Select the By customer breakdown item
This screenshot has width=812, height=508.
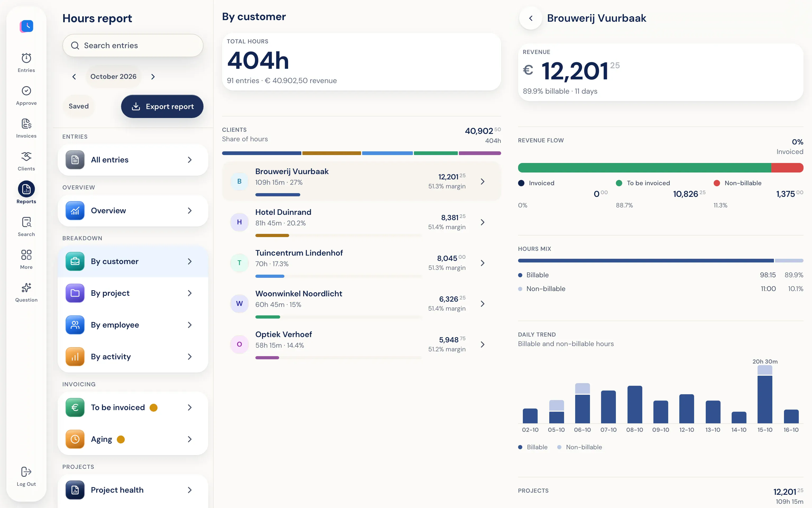(133, 261)
